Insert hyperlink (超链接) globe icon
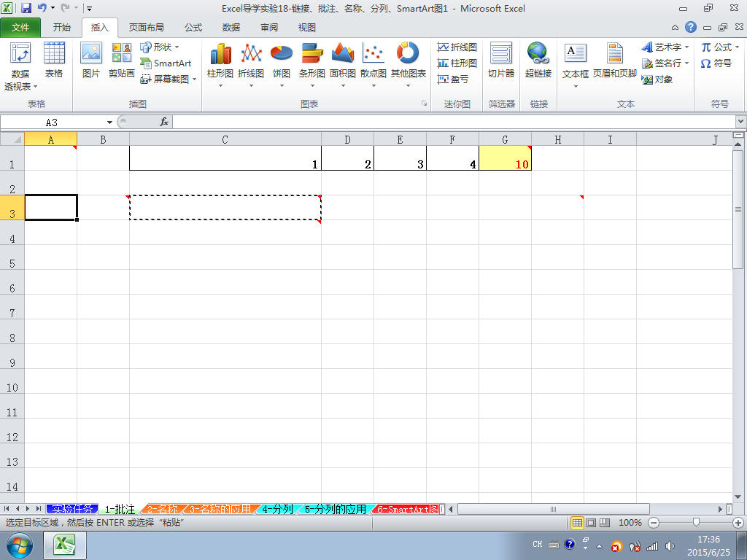Screen dimensions: 747x560 pyautogui.click(x=538, y=61)
